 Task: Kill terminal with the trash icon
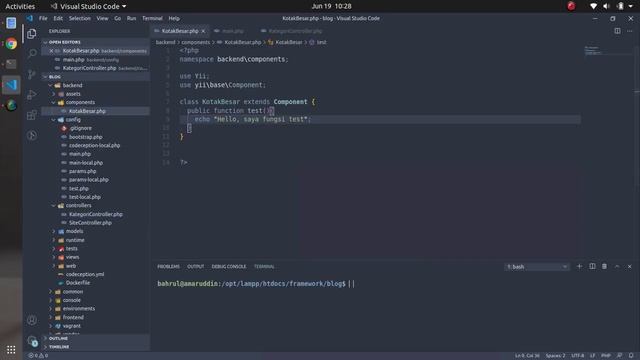point(604,267)
